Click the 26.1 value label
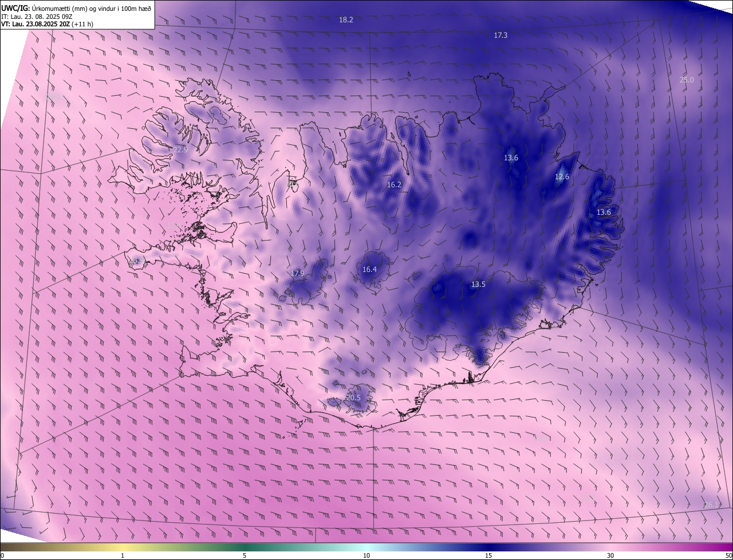 (x=710, y=504)
